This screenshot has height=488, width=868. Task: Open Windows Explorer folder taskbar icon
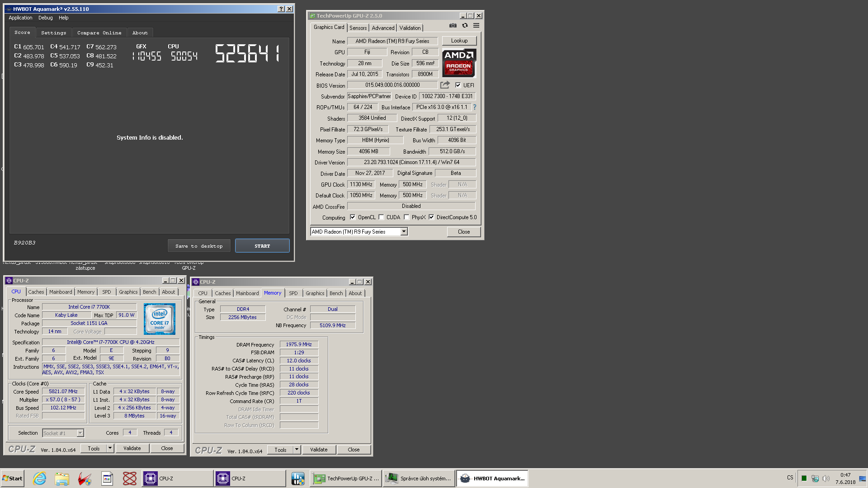coord(62,479)
